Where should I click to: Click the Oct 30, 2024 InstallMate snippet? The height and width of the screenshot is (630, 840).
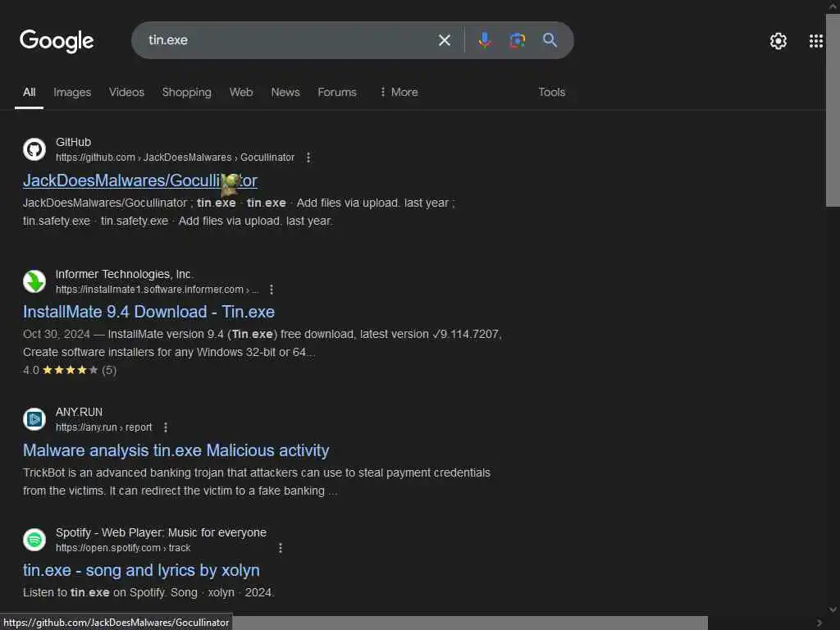(262, 343)
